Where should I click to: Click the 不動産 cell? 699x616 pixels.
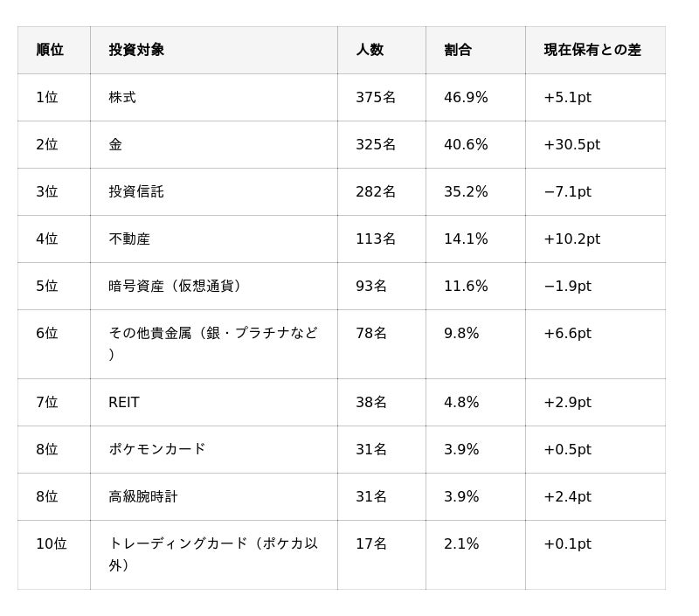(x=129, y=239)
